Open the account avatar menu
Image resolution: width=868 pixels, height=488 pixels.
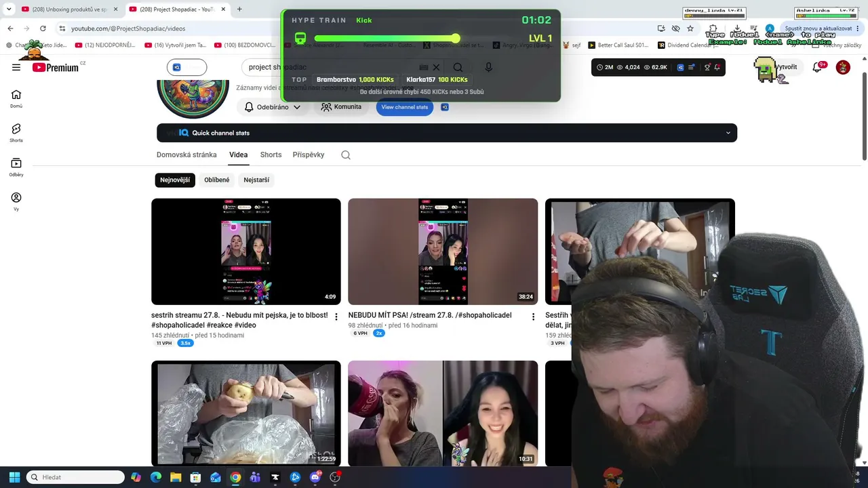tap(843, 67)
